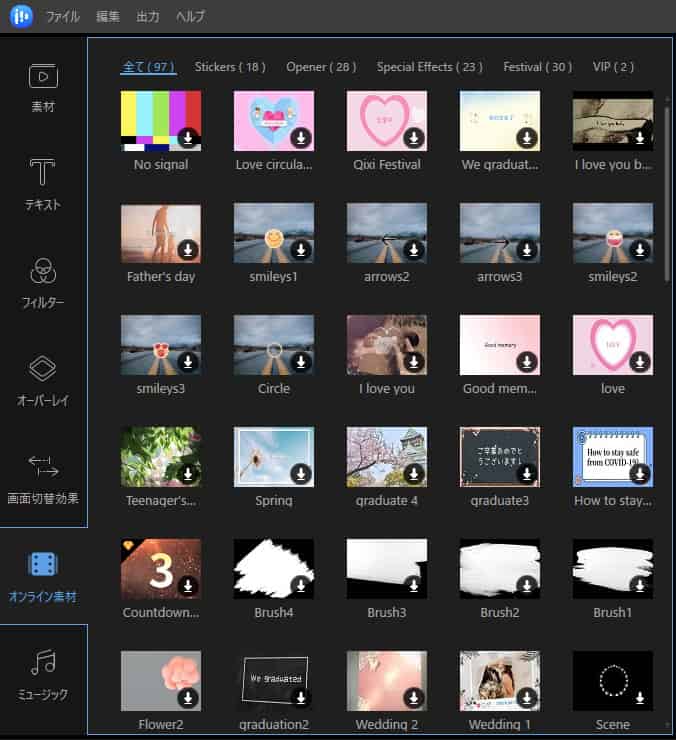This screenshot has width=676, height=740.
Task: Open the 画面切替効果 transitions panel
Action: click(x=43, y=477)
